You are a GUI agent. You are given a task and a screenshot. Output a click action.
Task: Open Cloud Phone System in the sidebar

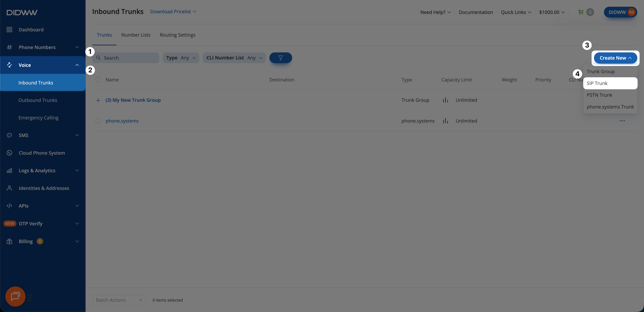pyautogui.click(x=43, y=153)
